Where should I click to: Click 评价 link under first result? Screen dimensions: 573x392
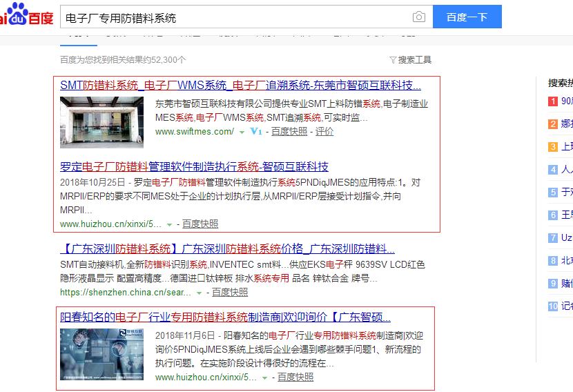point(324,131)
